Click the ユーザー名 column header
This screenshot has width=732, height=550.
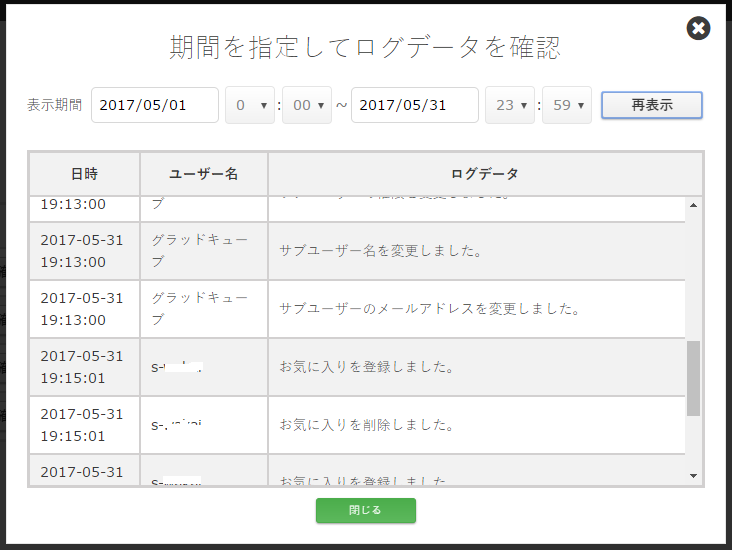pos(204,174)
